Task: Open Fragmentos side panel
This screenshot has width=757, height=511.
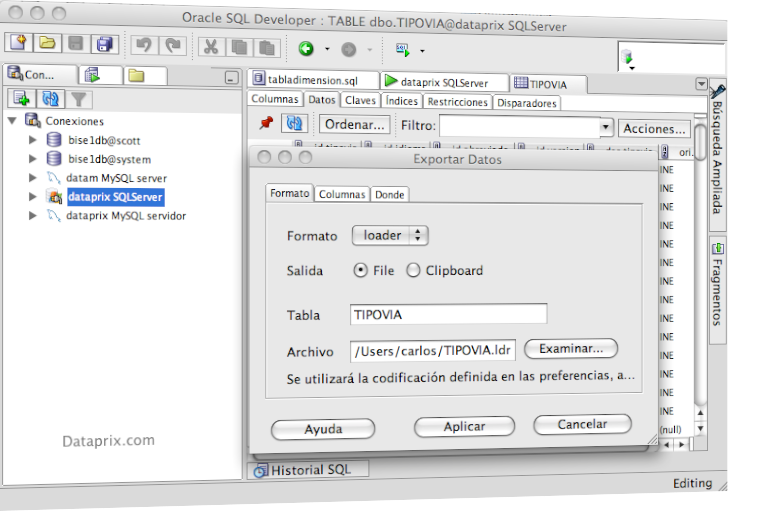Action: (x=717, y=290)
